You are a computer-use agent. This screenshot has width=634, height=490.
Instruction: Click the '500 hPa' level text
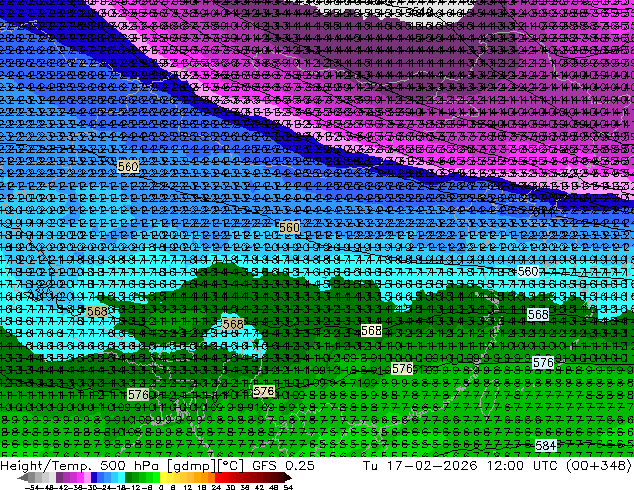[x=131, y=466]
